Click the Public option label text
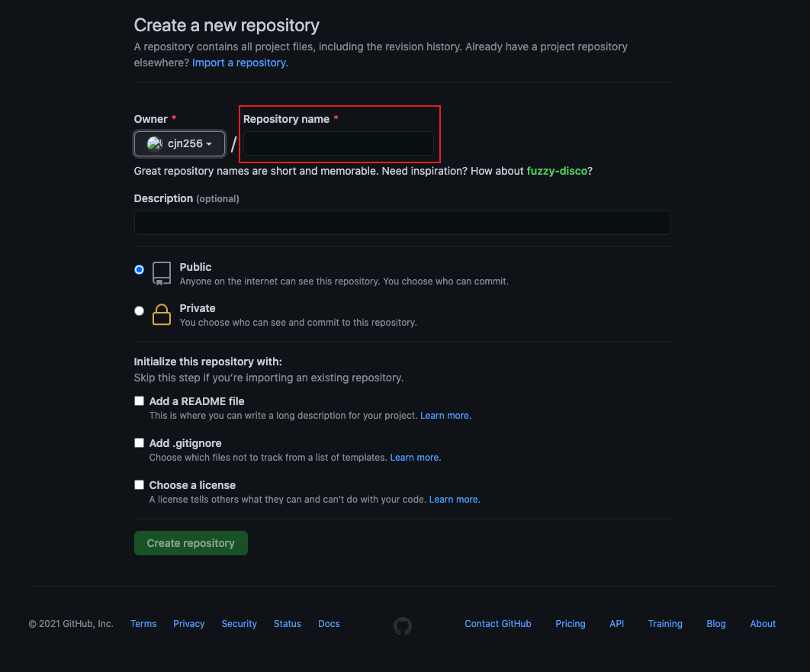 pos(195,267)
